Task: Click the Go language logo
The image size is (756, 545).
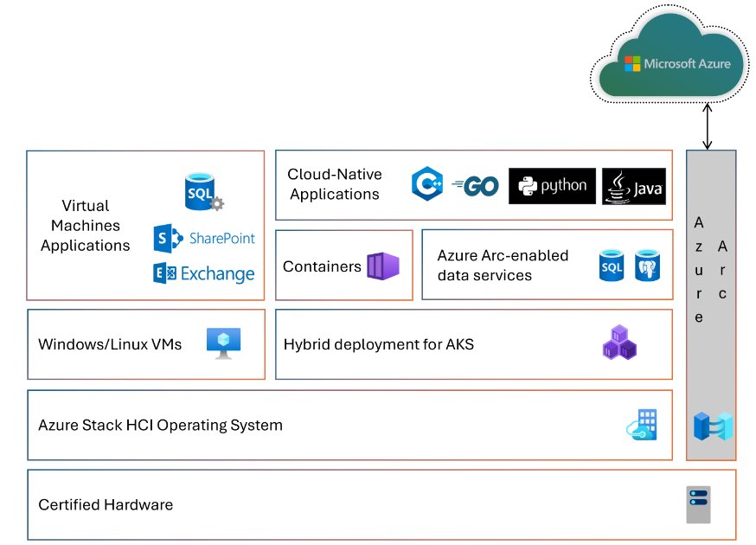Action: [x=476, y=186]
